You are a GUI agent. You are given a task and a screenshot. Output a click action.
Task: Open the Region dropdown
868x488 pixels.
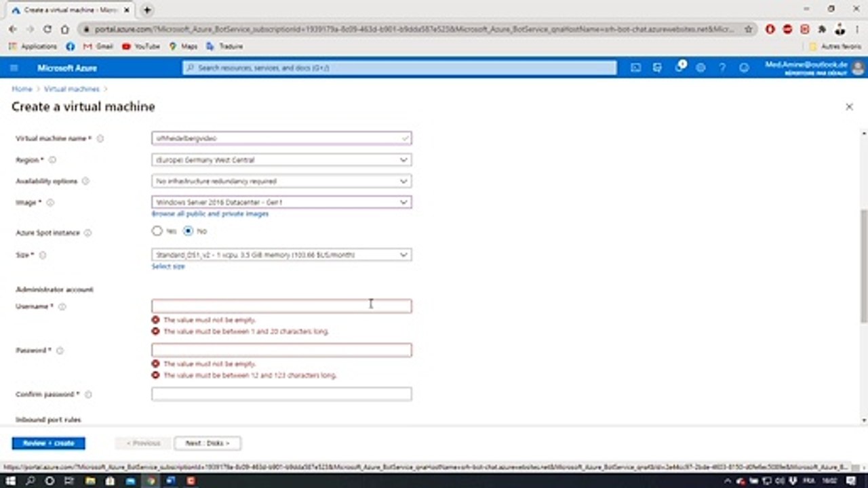[x=281, y=160]
